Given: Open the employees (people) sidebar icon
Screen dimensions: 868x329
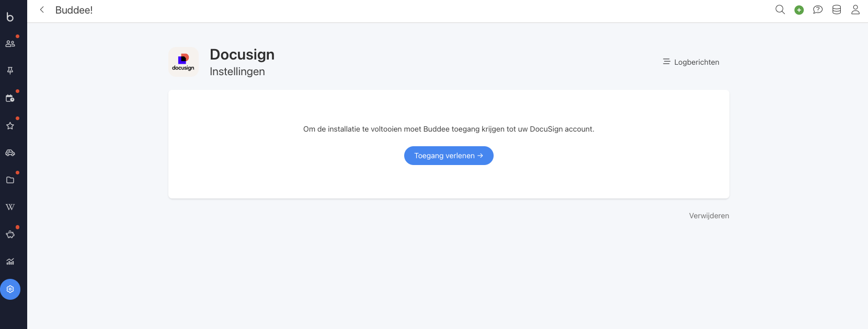Looking at the screenshot, I should (10, 44).
